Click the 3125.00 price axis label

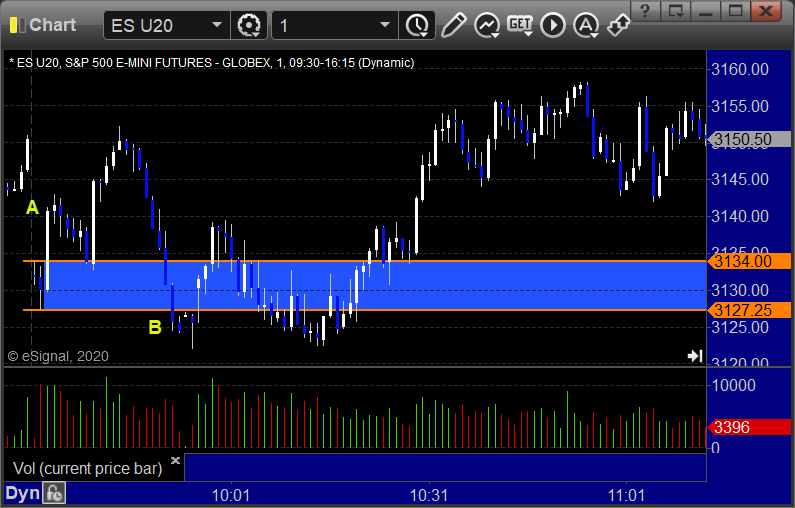coord(740,328)
